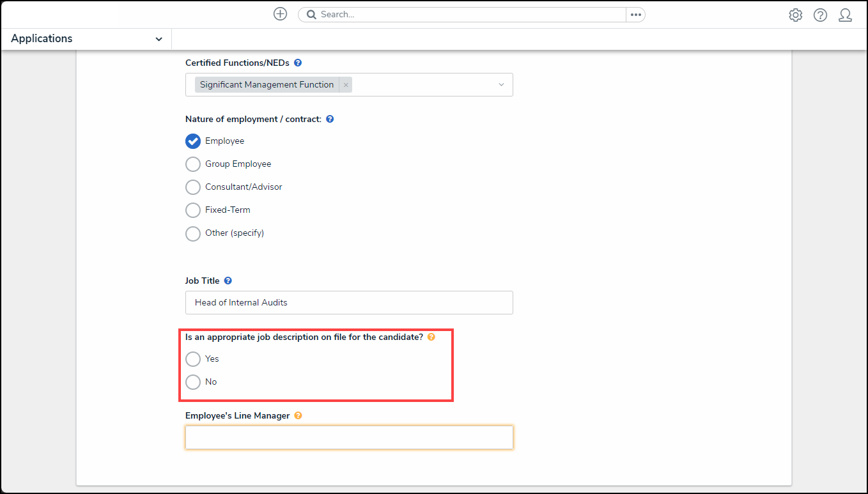
Task: Click the search bar ellipsis options icon
Action: tap(635, 15)
